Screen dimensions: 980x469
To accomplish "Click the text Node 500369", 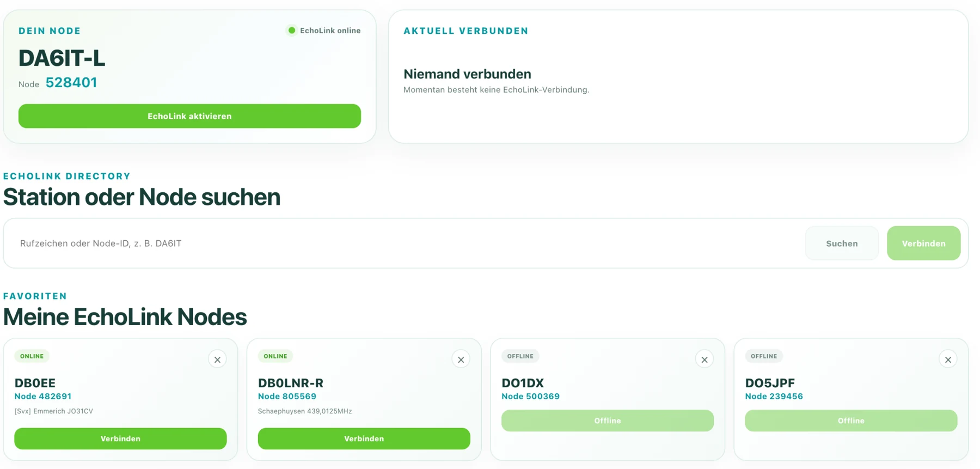I will [x=530, y=397].
